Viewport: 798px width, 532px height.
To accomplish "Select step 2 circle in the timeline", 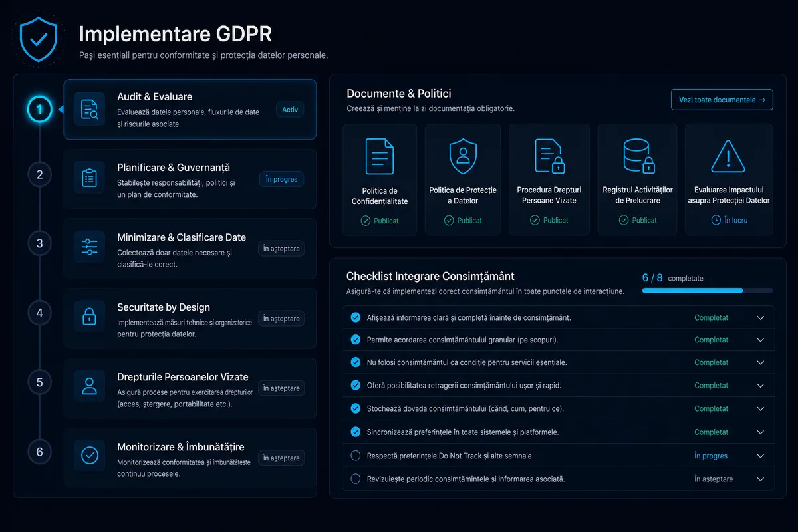I will coord(39,175).
